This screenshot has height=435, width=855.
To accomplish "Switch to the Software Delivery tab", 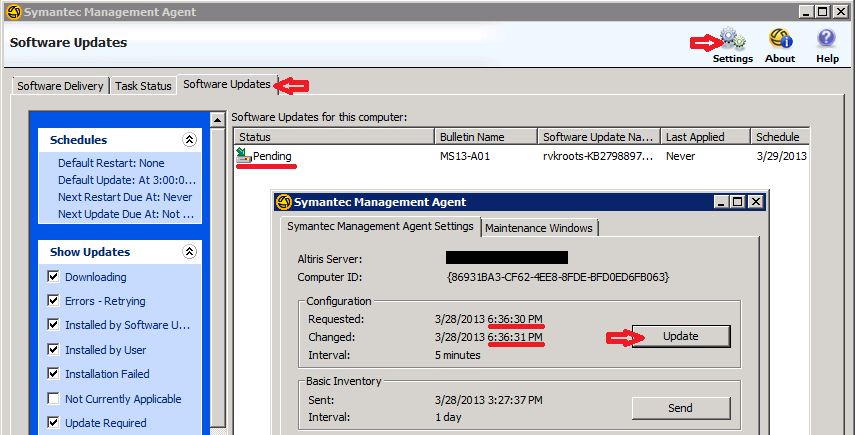I will [x=60, y=86].
